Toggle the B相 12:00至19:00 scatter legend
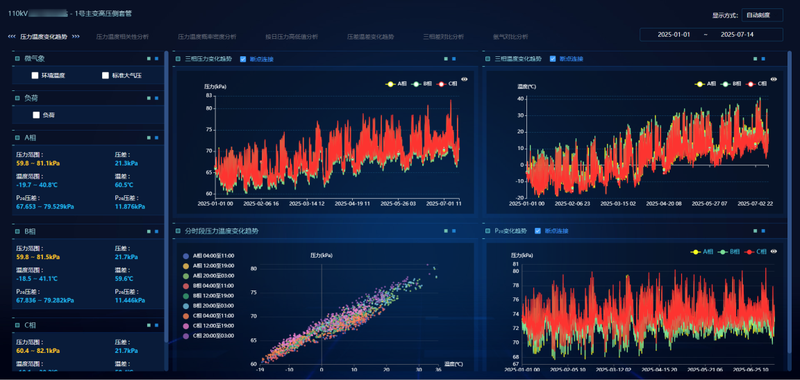Screen dimensions: 800x380 208,296
